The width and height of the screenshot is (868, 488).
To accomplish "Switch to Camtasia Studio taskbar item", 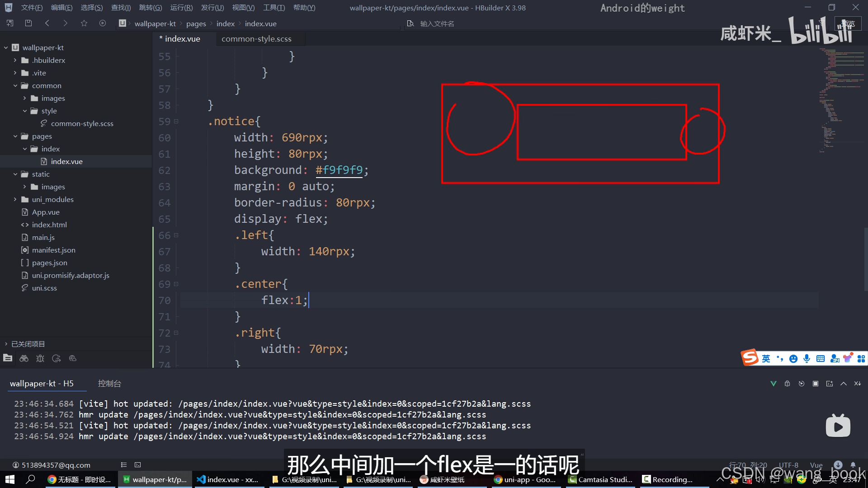I will coord(600,479).
